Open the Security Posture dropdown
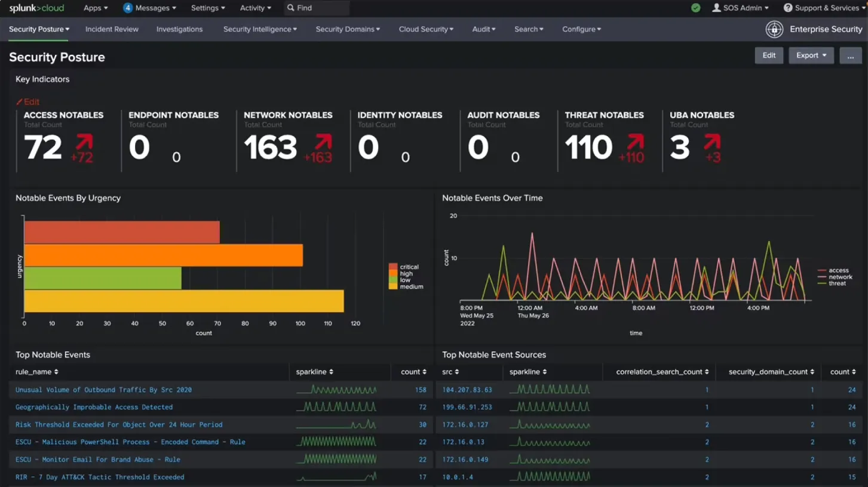The image size is (868, 487). [38, 29]
